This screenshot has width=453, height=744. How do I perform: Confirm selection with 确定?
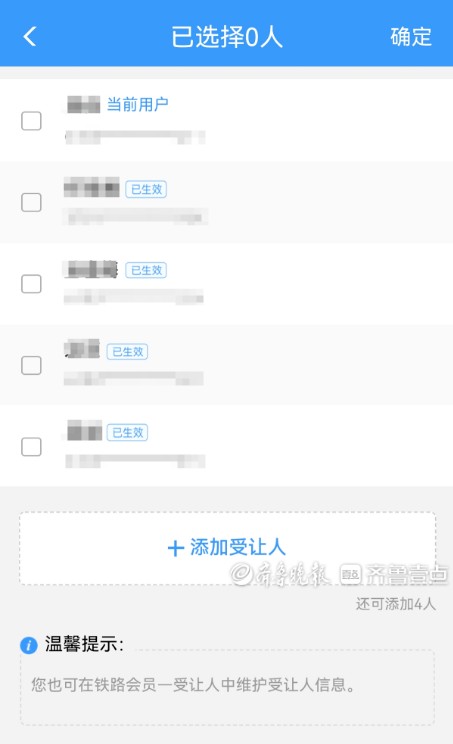pyautogui.click(x=411, y=37)
